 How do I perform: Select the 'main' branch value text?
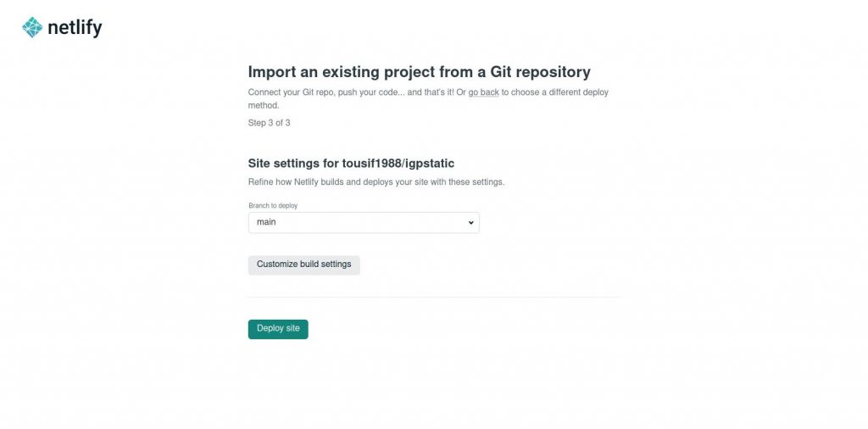pyautogui.click(x=266, y=222)
